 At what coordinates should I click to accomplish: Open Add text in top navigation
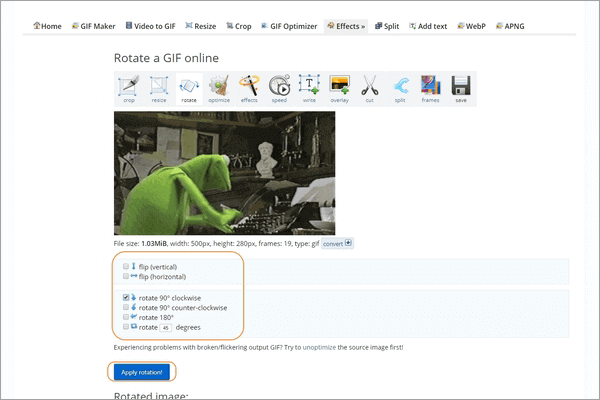coord(428,26)
